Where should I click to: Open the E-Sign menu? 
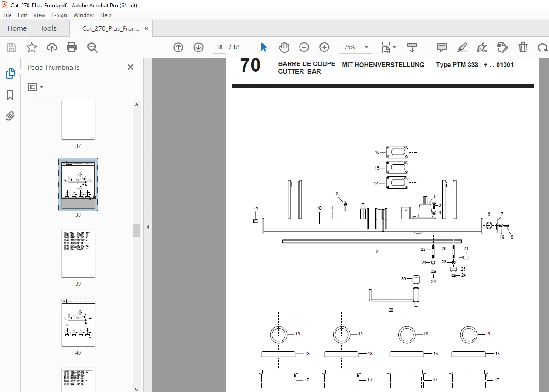coord(59,15)
